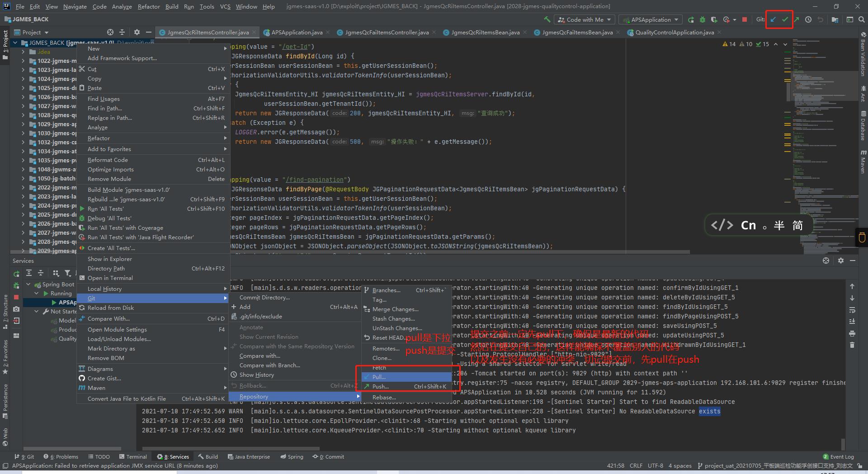
Task: Collapse the Running node in Services
Action: [37, 293]
